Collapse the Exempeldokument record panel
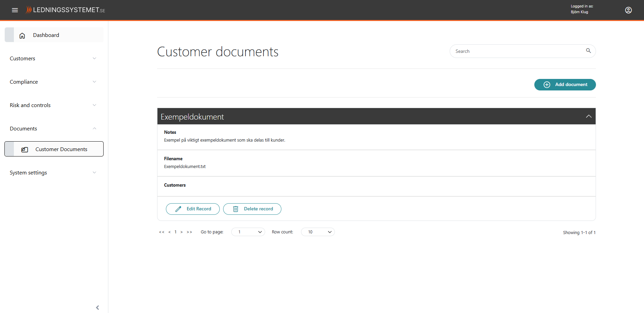This screenshot has width=644, height=313. pos(588,117)
